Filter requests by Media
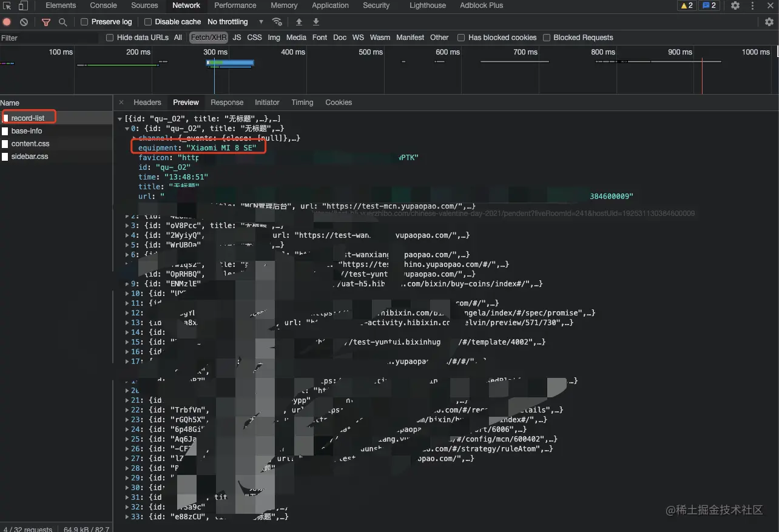Screen dimensions: 779x532 click(x=296, y=38)
